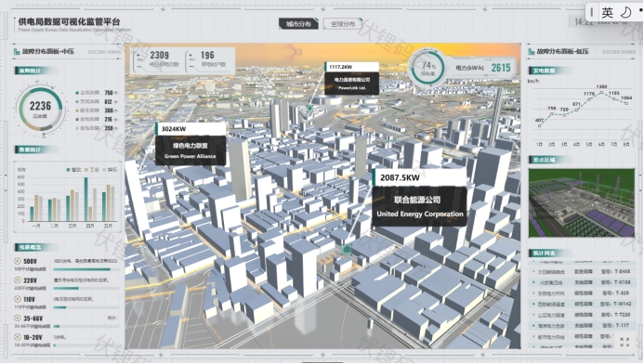Click the United Energy Corporation info card

(419, 198)
